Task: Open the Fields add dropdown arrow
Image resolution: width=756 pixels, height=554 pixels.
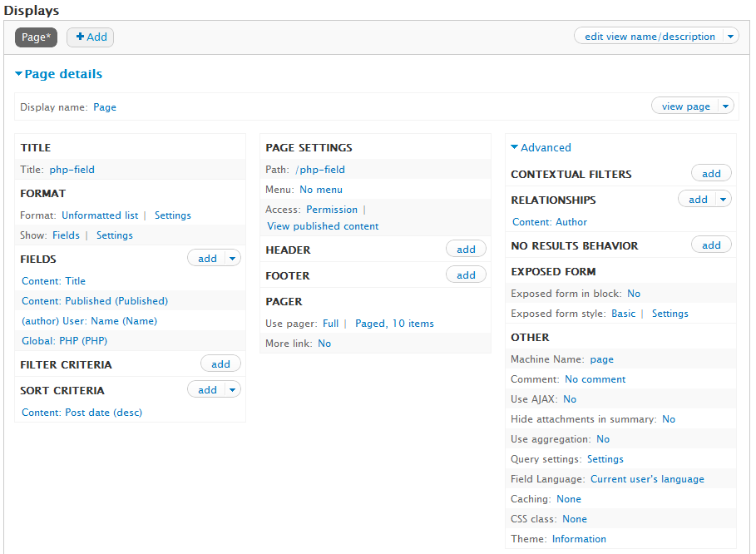Action: pos(232,259)
